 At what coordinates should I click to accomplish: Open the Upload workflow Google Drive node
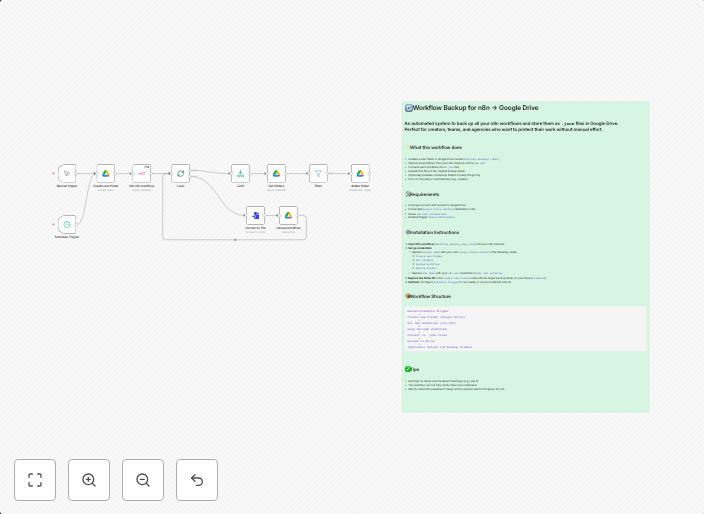288,215
